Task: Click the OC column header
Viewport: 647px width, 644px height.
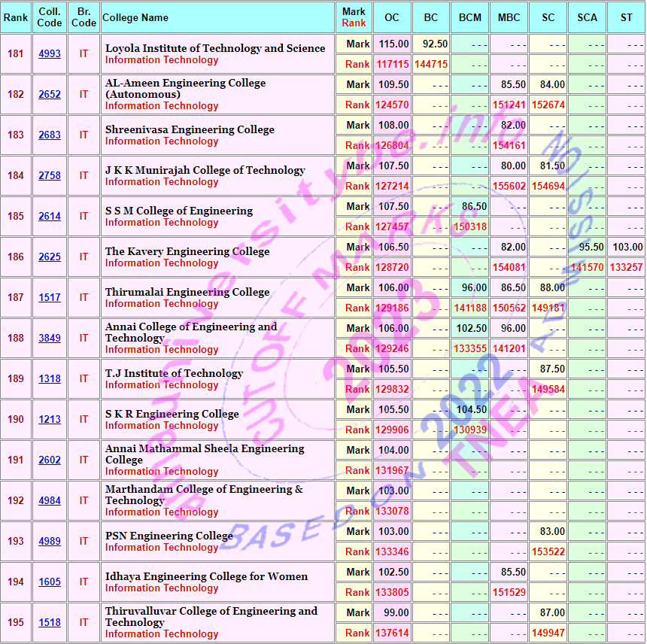Action: [392, 17]
